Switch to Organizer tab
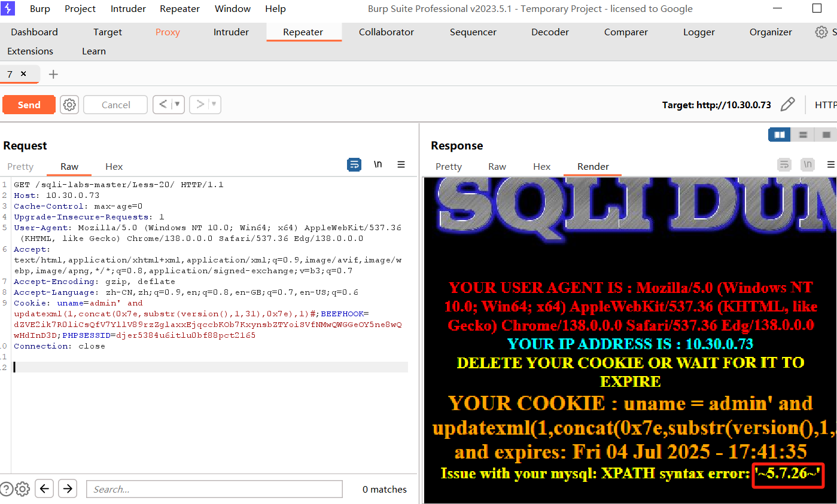 (771, 32)
